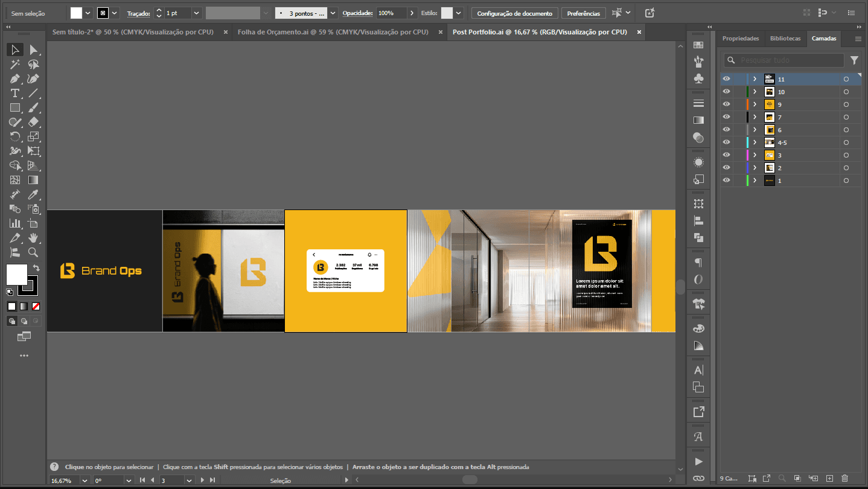Image resolution: width=868 pixels, height=489 pixels.
Task: Select the Pen tool
Action: point(15,78)
